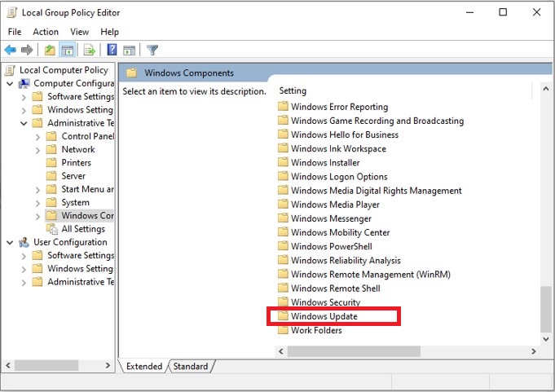Expand the Start Menu tree node
The image size is (555, 392).
click(37, 190)
